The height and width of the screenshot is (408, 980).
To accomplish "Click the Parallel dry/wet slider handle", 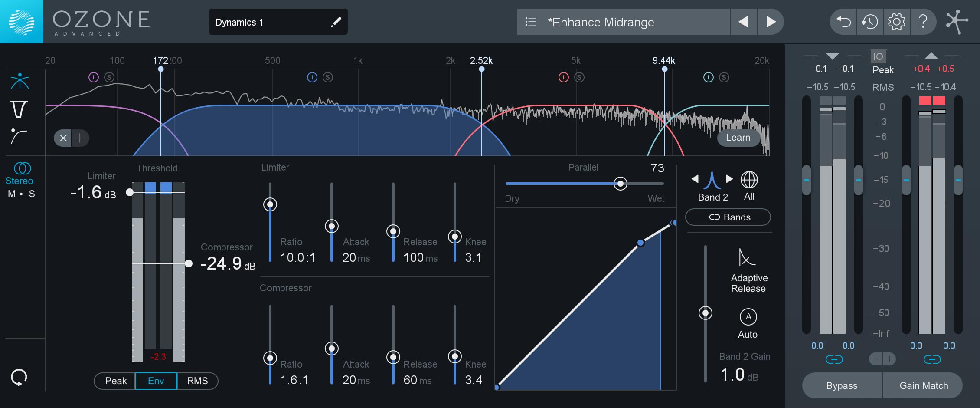I will [x=621, y=184].
